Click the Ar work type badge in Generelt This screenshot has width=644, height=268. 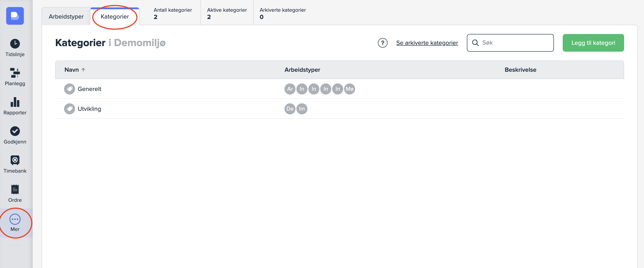tap(290, 89)
